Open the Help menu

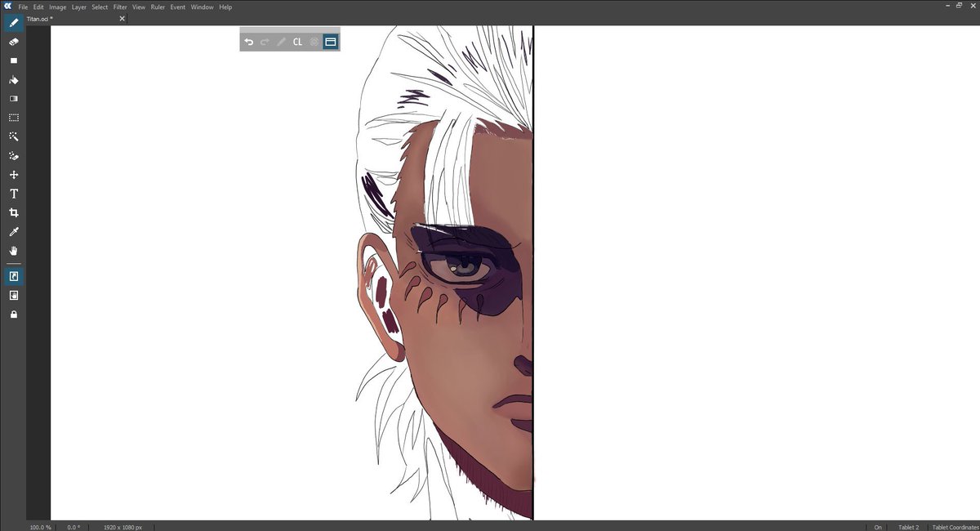225,7
